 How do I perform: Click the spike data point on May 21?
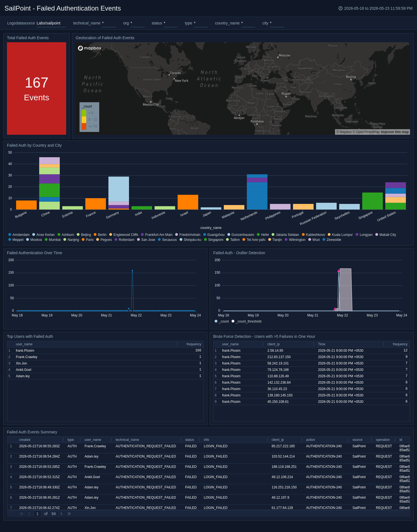pyautogui.click(x=132, y=271)
